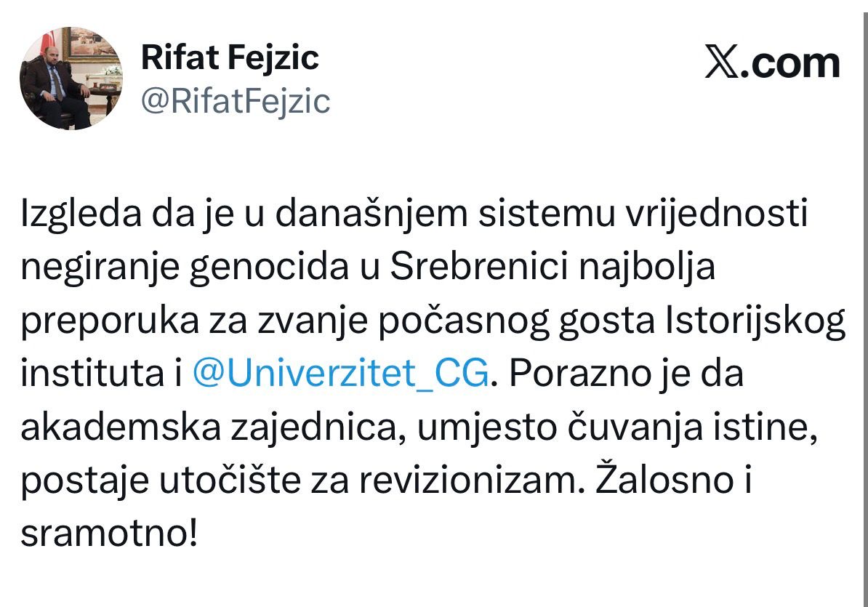
Task: Click Rifat Fejzic's profile avatar photo
Action: 71,79
